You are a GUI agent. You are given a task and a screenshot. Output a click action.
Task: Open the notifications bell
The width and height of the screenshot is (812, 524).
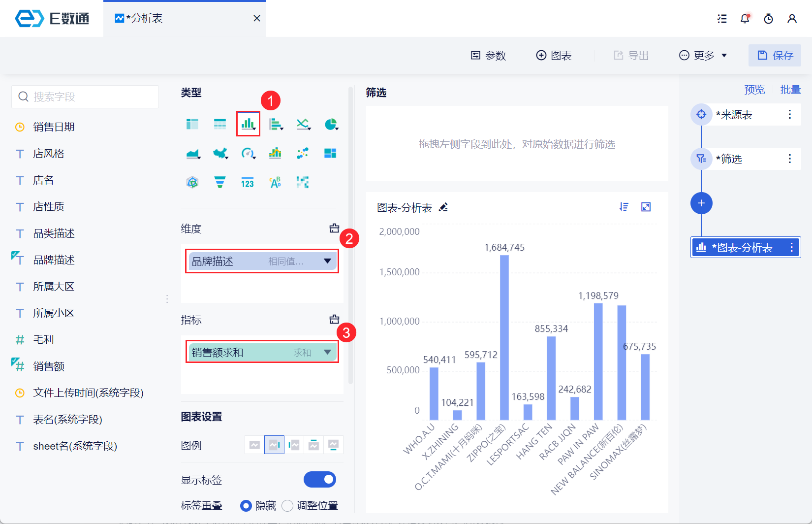tap(745, 19)
